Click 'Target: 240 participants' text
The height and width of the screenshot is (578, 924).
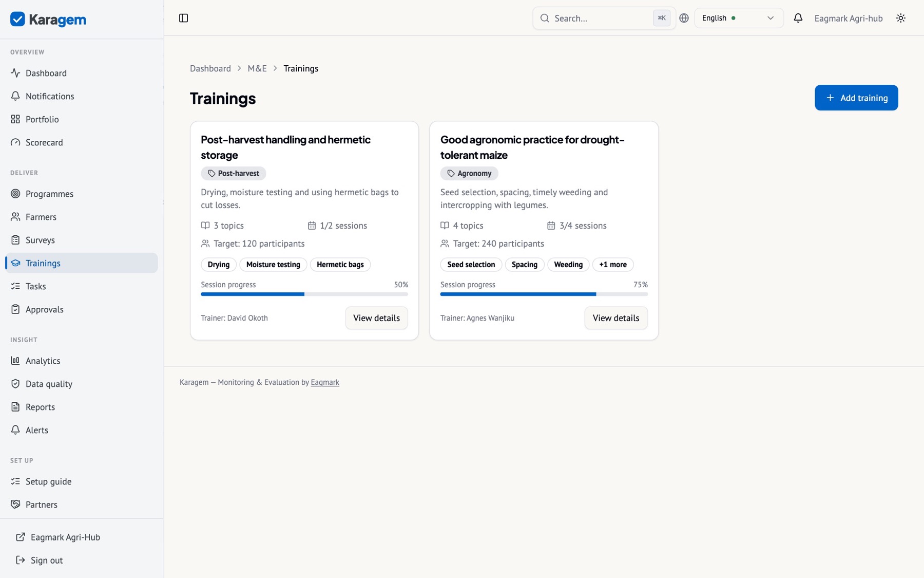[x=498, y=244]
